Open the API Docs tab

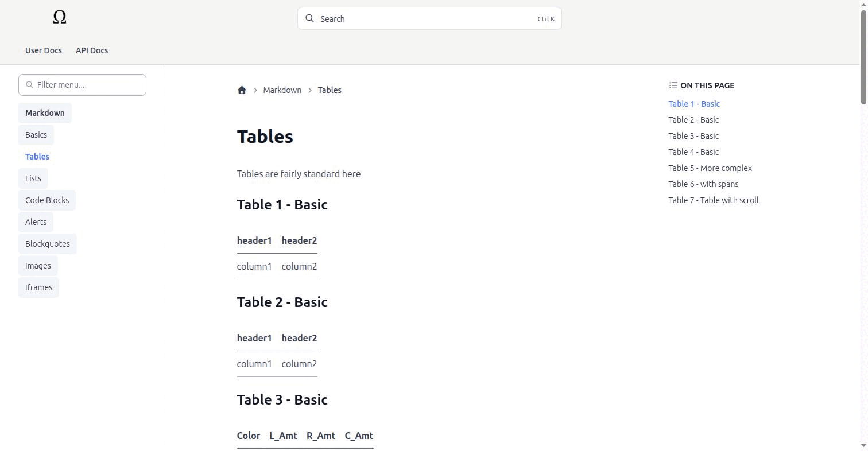[x=92, y=50]
